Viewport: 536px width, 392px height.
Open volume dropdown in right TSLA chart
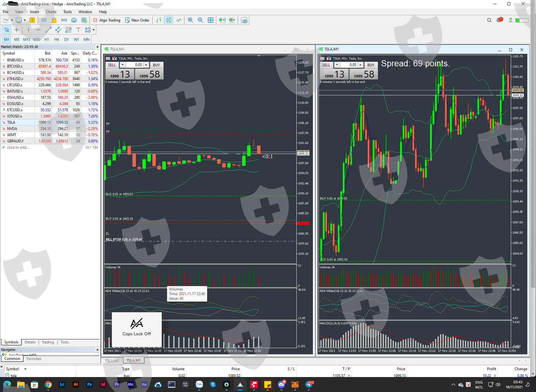(x=337, y=65)
